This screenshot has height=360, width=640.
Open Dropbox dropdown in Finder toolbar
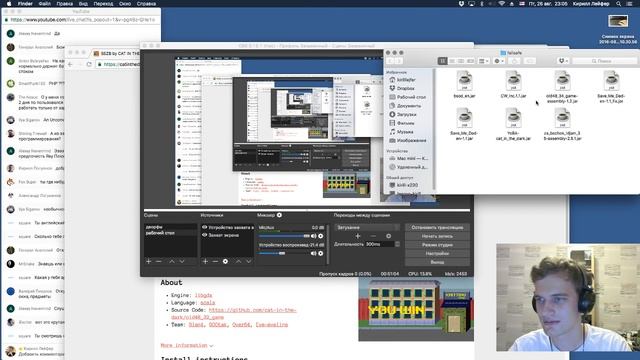pyautogui.click(x=563, y=61)
